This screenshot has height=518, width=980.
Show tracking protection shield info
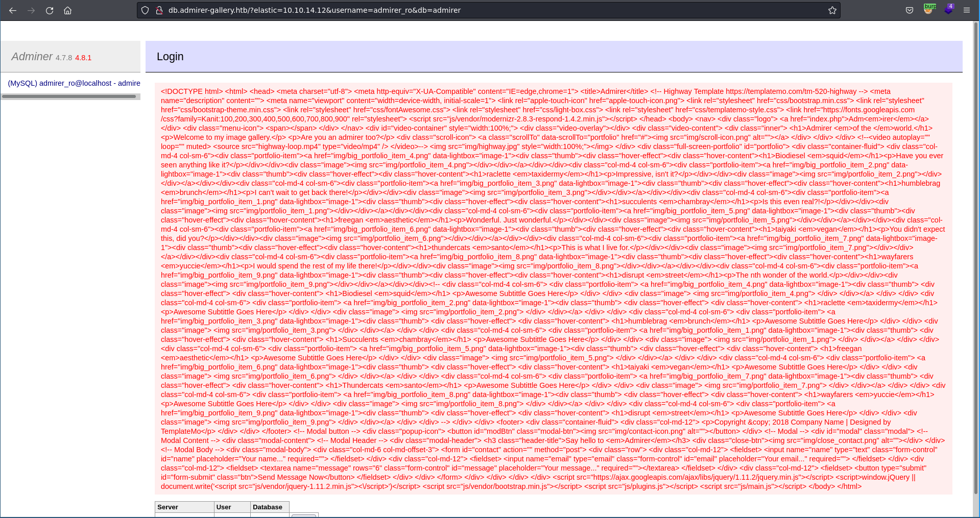pos(145,10)
